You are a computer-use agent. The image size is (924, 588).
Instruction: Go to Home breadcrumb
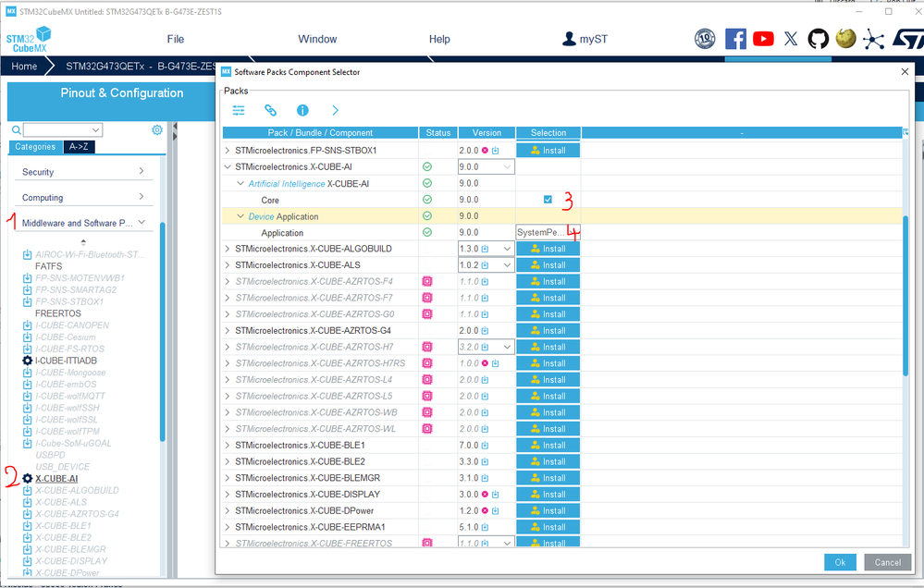pos(24,66)
